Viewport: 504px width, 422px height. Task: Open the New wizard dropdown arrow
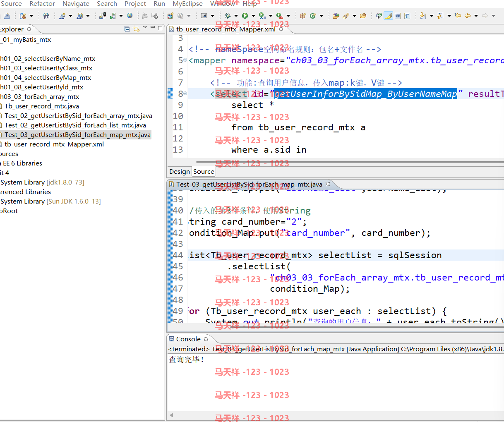31,16
